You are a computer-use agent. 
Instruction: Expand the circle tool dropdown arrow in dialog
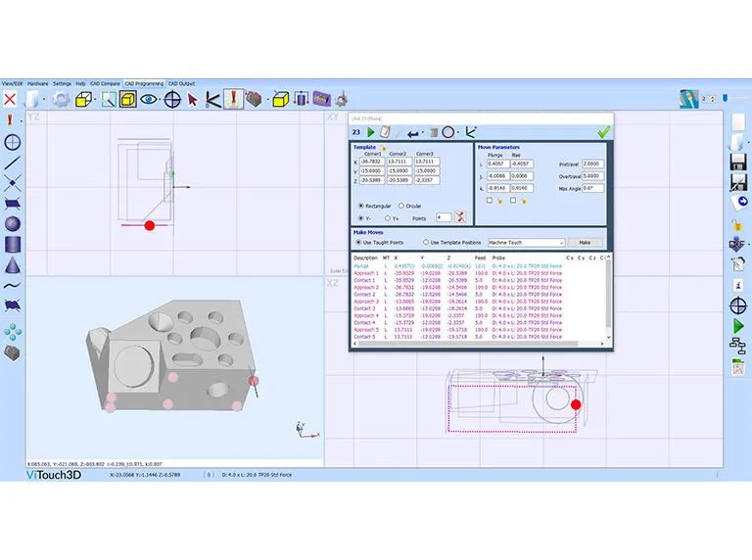tap(461, 131)
